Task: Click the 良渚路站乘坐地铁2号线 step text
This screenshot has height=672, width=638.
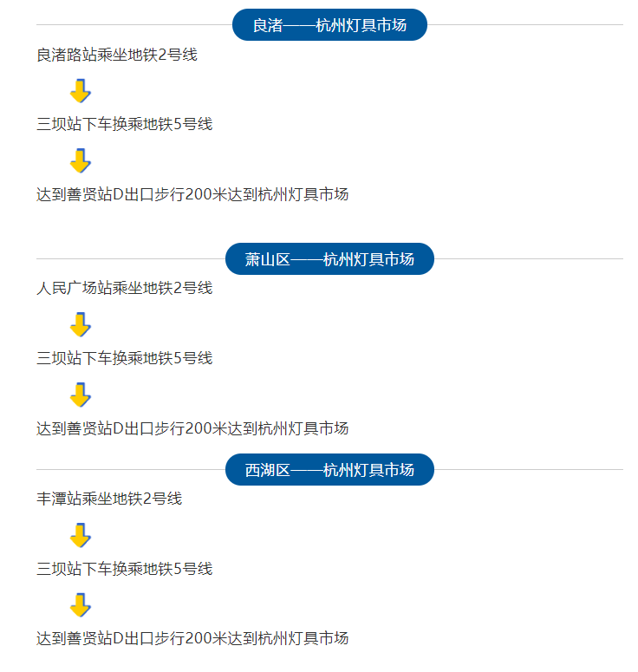Action: 117,55
